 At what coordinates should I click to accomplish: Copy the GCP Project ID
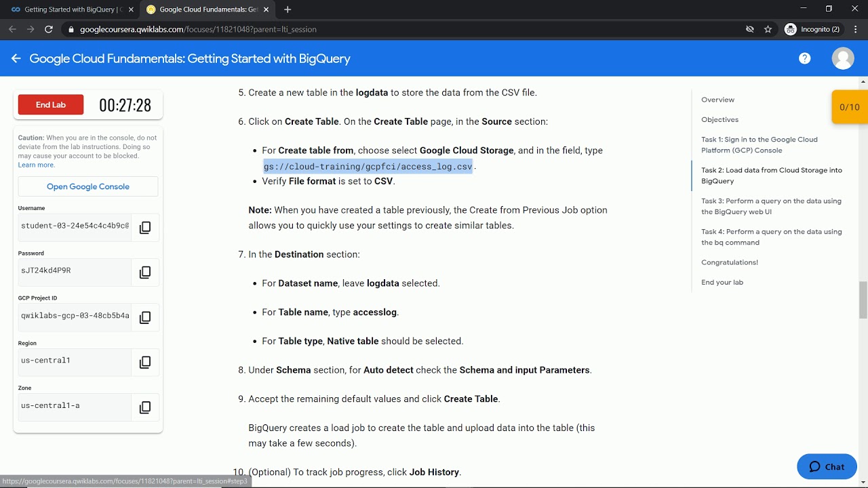(x=145, y=318)
